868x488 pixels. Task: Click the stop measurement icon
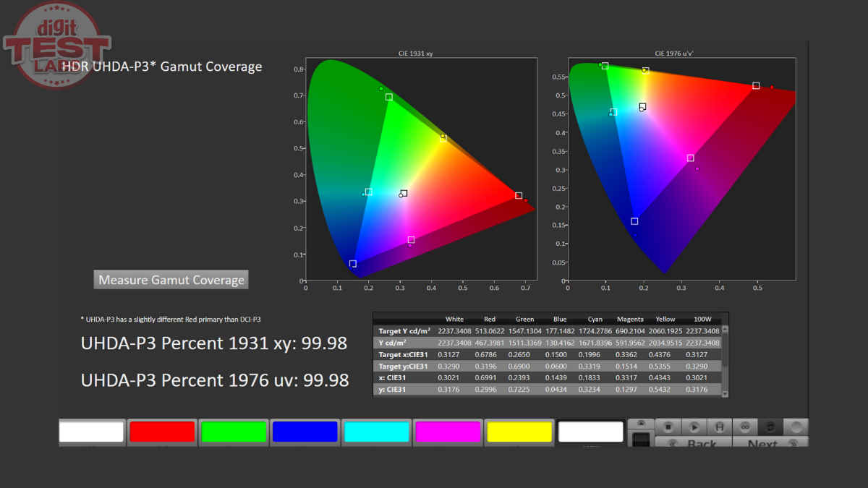point(668,427)
